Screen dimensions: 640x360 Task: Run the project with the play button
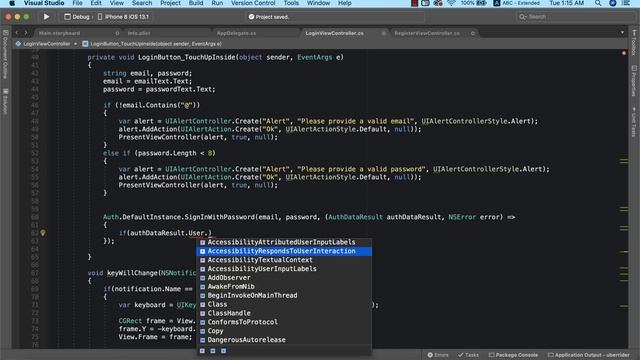pos(46,17)
